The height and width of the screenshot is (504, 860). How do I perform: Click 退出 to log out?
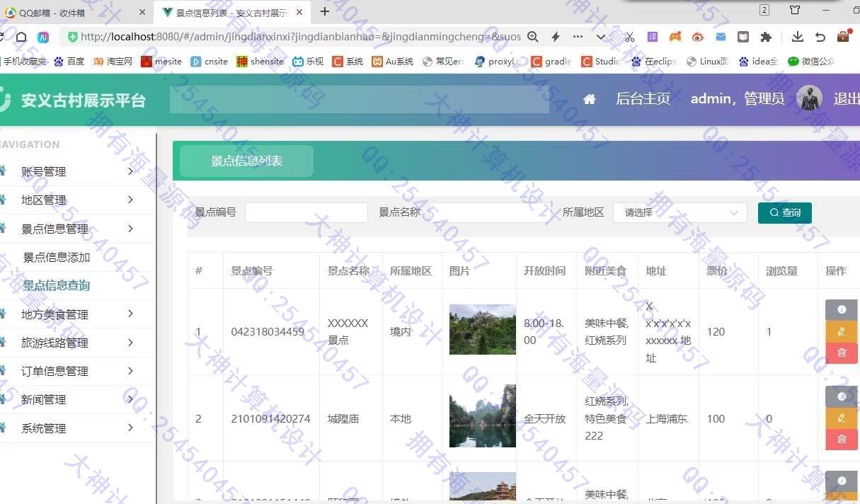[x=847, y=99]
